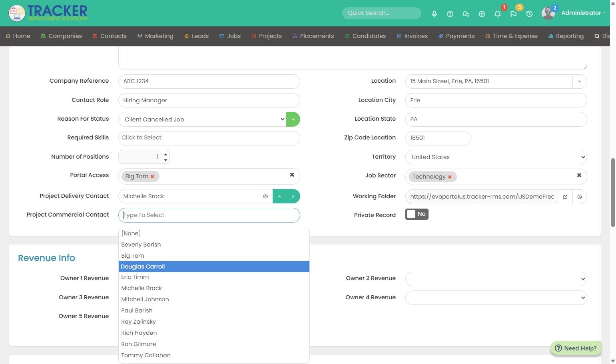Expand the Reason For Status dropdown
616x364 pixels.
(x=202, y=119)
